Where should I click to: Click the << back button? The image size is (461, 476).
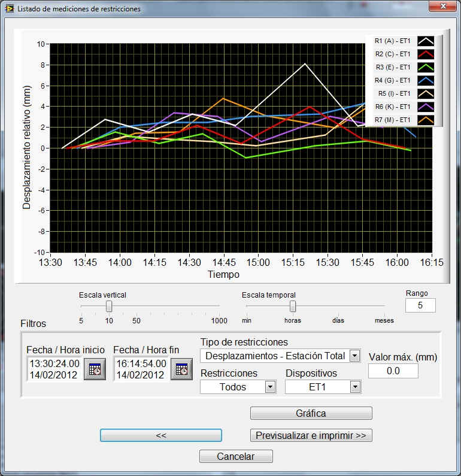[x=161, y=435]
